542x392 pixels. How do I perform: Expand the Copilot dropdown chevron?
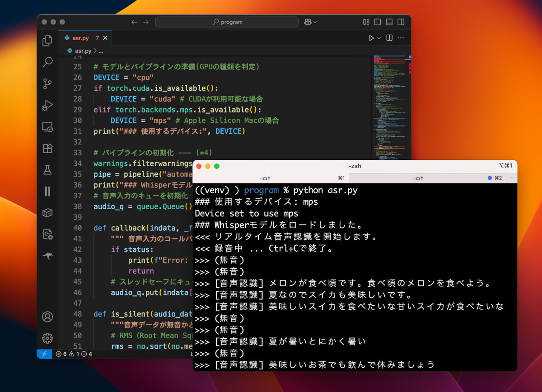[315, 22]
